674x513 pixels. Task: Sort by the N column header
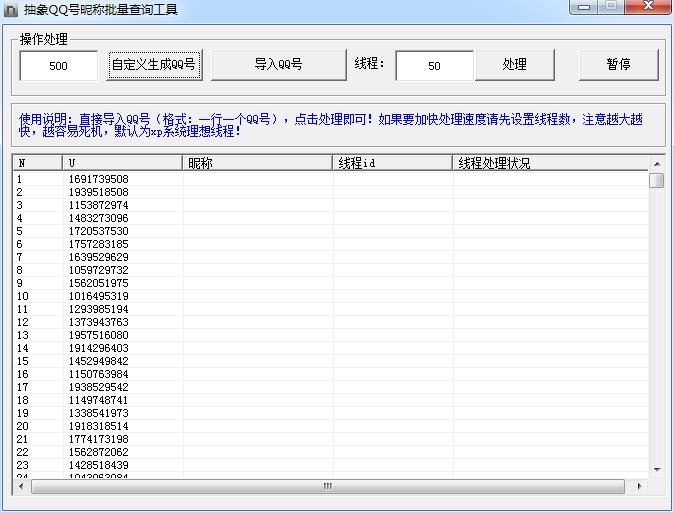pyautogui.click(x=37, y=163)
